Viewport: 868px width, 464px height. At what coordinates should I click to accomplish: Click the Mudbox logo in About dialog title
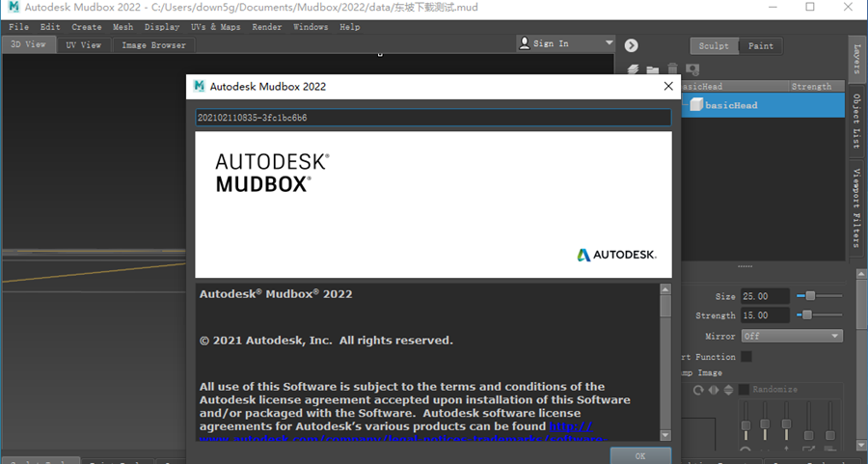point(200,86)
